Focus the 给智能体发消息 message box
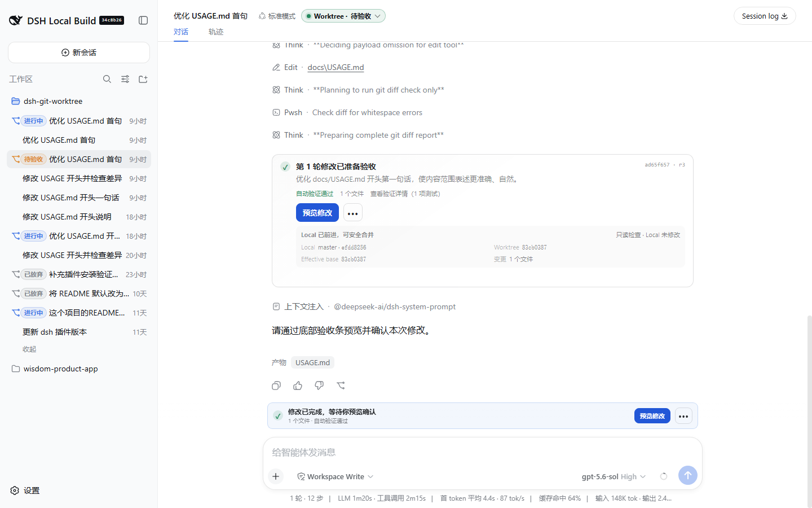 483,452
